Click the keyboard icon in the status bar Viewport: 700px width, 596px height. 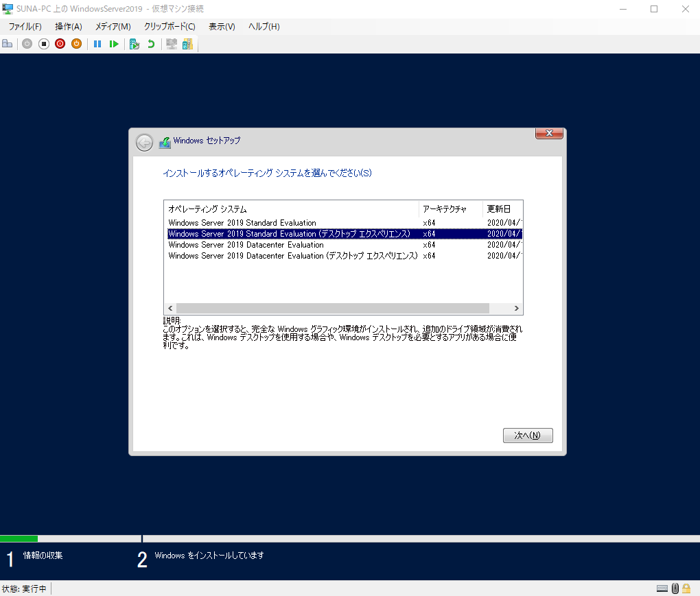pyautogui.click(x=662, y=588)
